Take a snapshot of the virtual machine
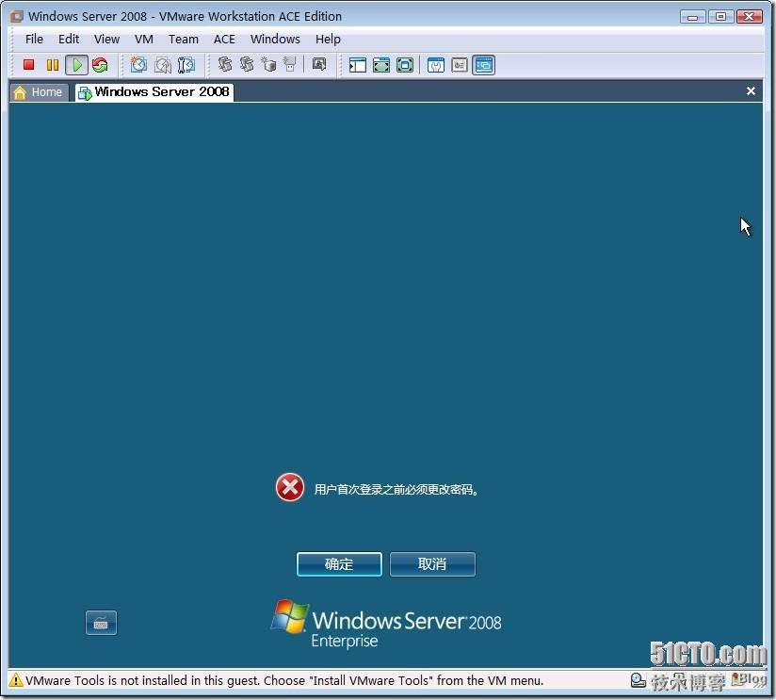Image resolution: width=776 pixels, height=700 pixels. (138, 65)
